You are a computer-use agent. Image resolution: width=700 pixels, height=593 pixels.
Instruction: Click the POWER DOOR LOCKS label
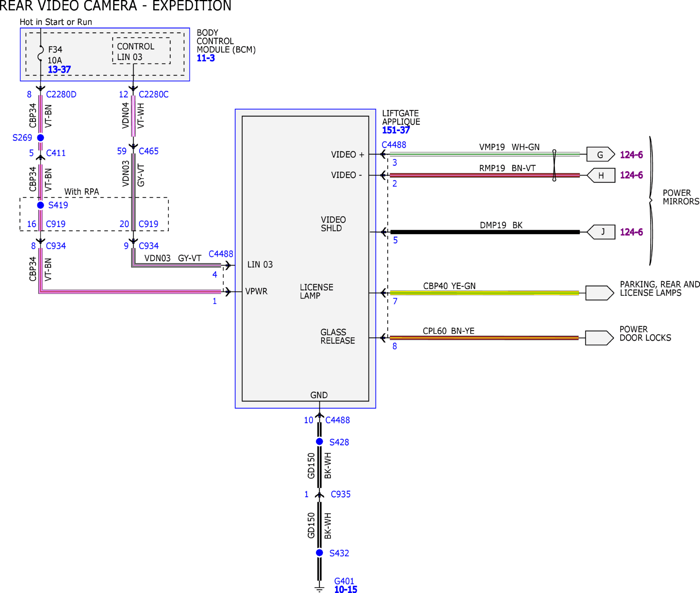(645, 333)
